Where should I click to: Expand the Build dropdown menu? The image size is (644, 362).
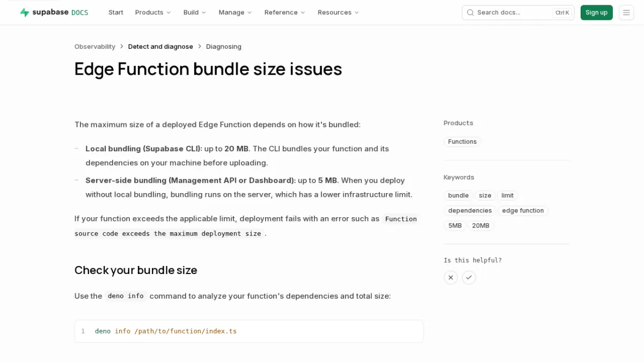pos(195,12)
